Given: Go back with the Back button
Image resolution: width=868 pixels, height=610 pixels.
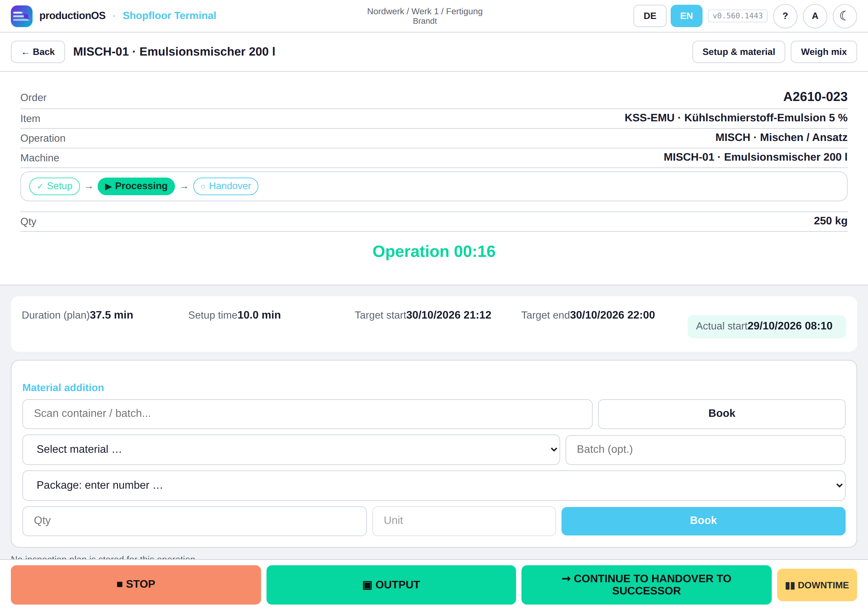Looking at the screenshot, I should click(x=38, y=52).
